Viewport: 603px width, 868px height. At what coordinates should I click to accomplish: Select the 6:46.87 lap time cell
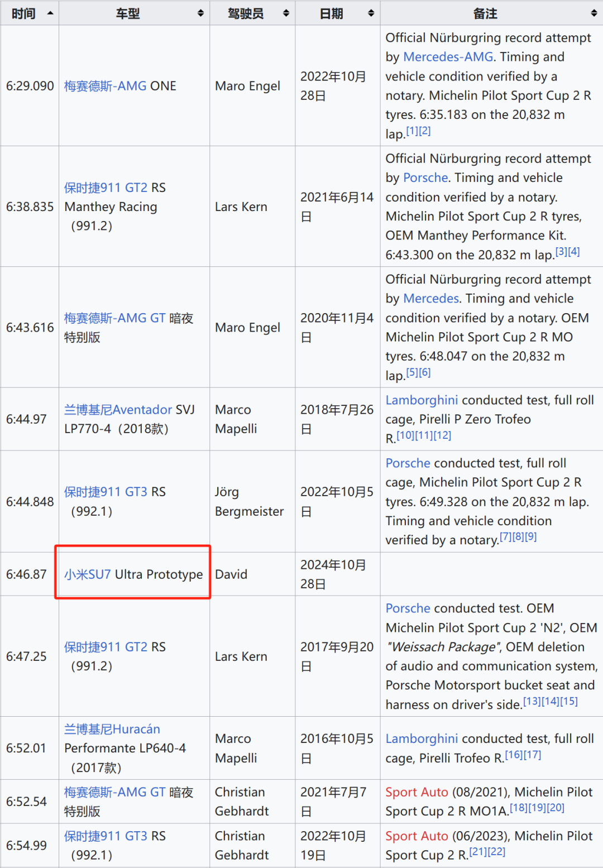coord(30,574)
